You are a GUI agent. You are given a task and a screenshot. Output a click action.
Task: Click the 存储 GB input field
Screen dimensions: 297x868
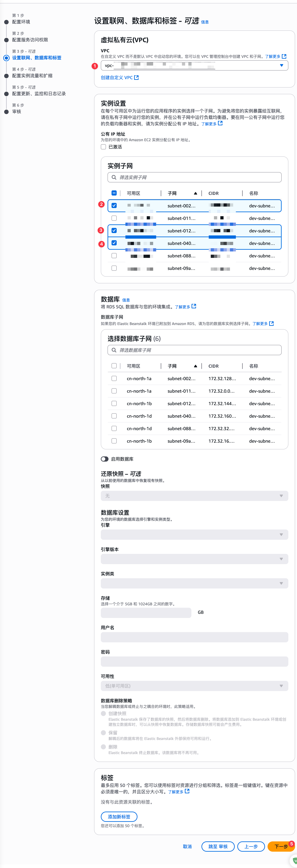[x=146, y=613]
